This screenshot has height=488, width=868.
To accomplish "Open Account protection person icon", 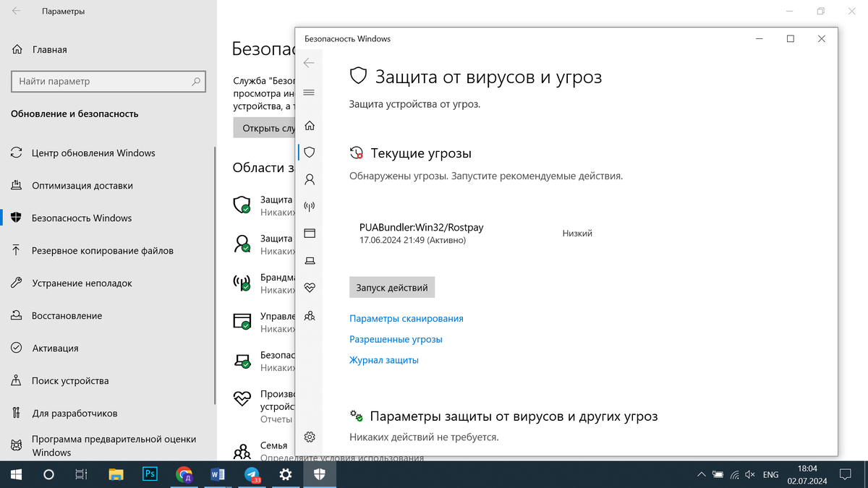I will (310, 179).
